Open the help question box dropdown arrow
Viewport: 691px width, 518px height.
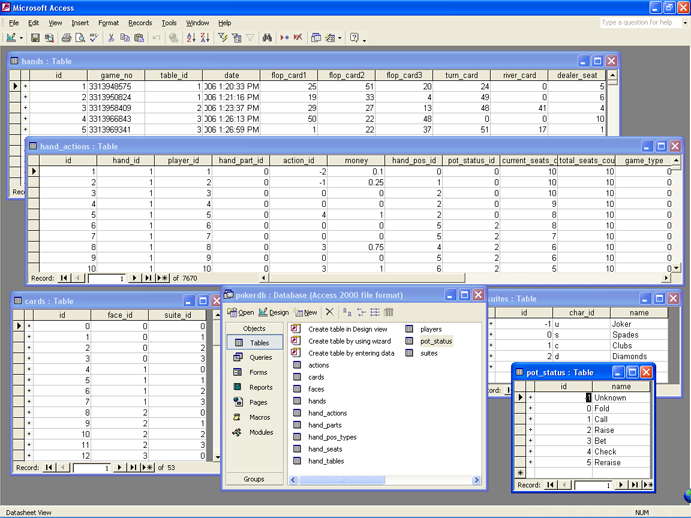(685, 22)
